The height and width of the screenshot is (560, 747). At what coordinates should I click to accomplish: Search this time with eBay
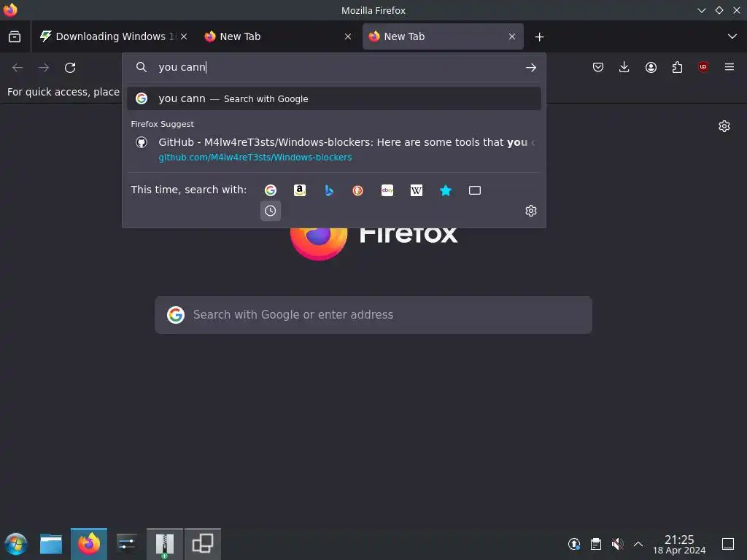click(387, 190)
